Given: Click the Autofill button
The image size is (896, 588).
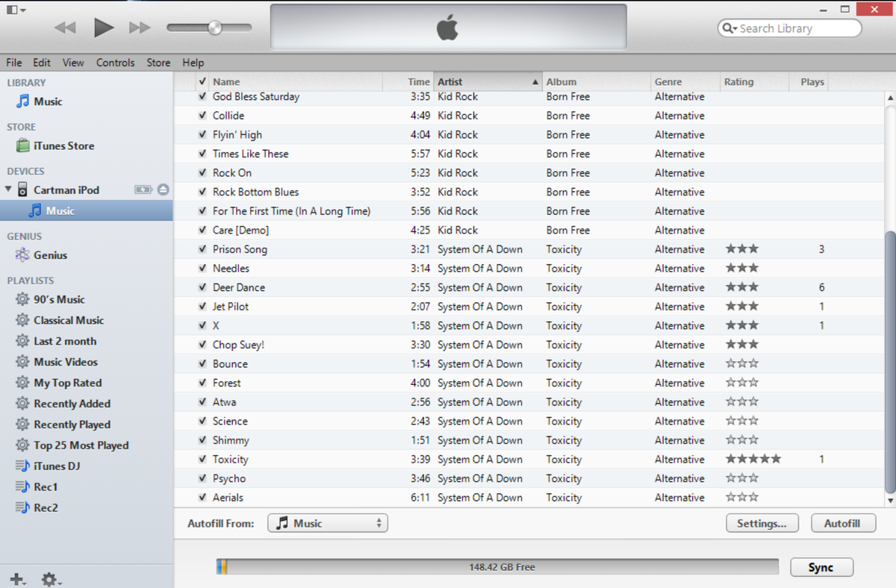Looking at the screenshot, I should (842, 524).
